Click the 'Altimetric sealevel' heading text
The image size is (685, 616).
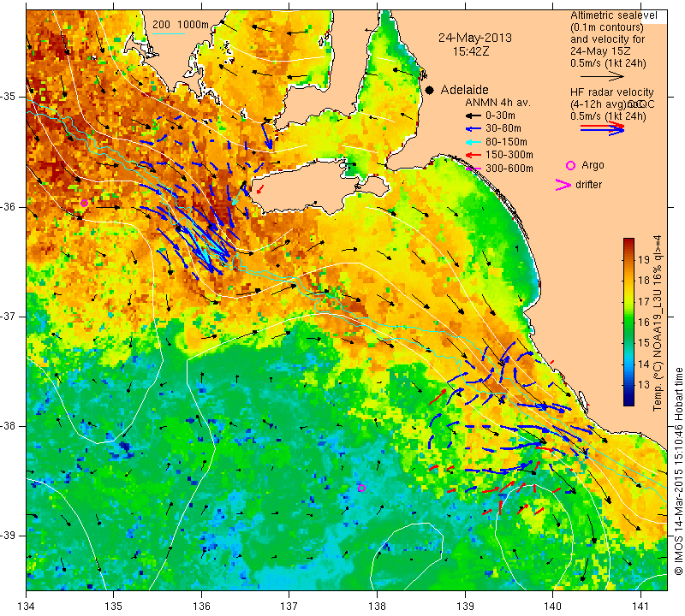614,15
